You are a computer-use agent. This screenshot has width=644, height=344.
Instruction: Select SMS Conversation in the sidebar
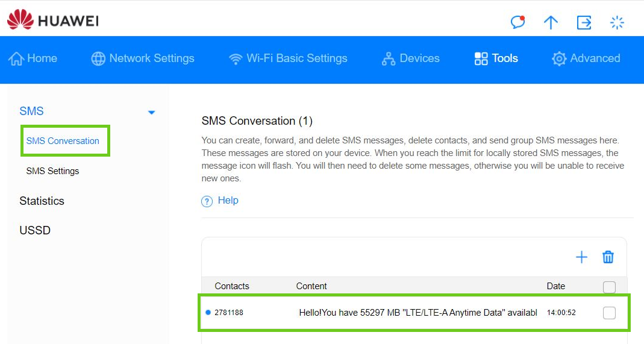point(63,141)
